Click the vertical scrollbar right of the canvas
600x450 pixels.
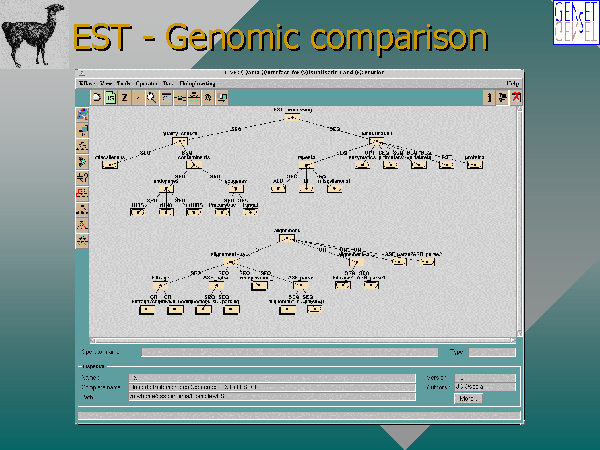click(517, 220)
